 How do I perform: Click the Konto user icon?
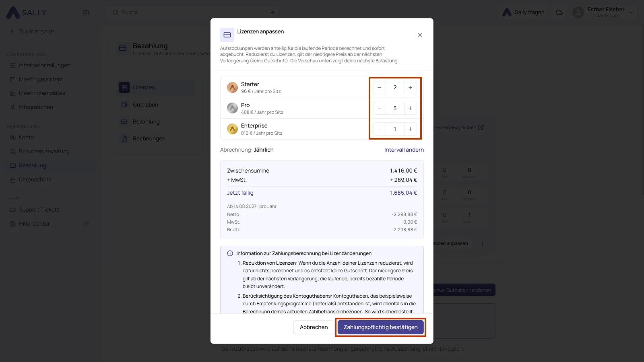tap(12, 137)
